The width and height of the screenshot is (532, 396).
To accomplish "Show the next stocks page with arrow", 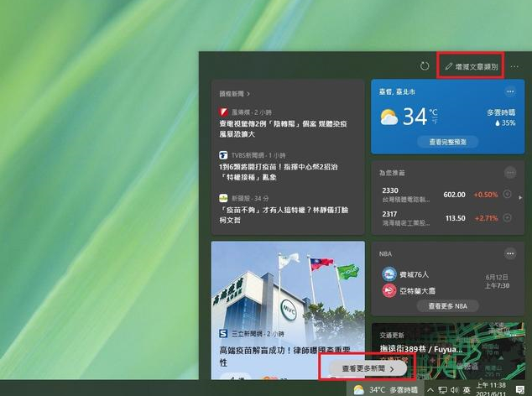I will tap(520, 197).
